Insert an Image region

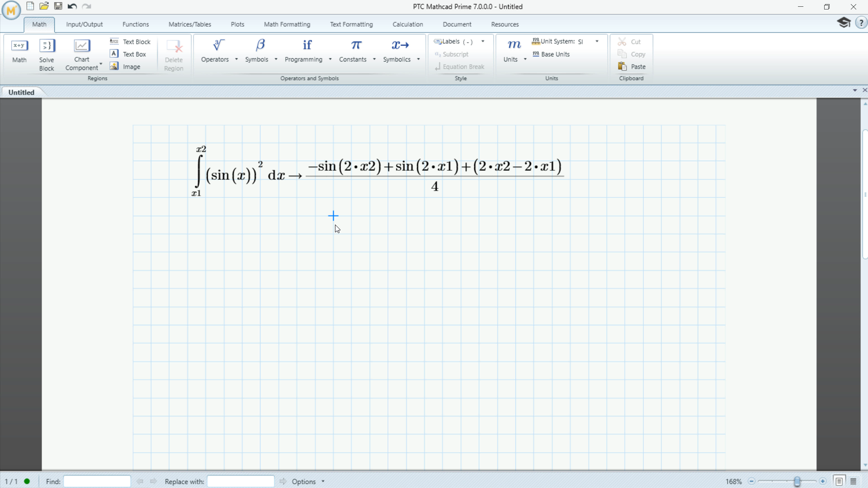125,67
